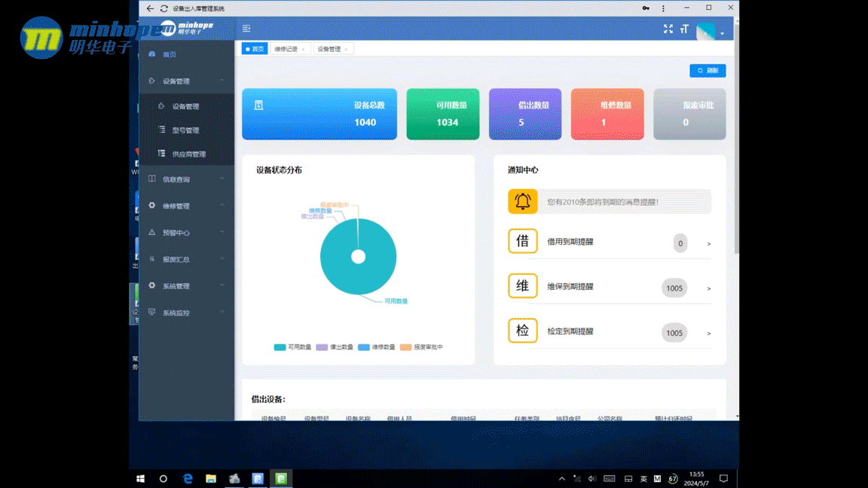Click the 检 verification reminder icon
This screenshot has width=868, height=488.
point(522,331)
